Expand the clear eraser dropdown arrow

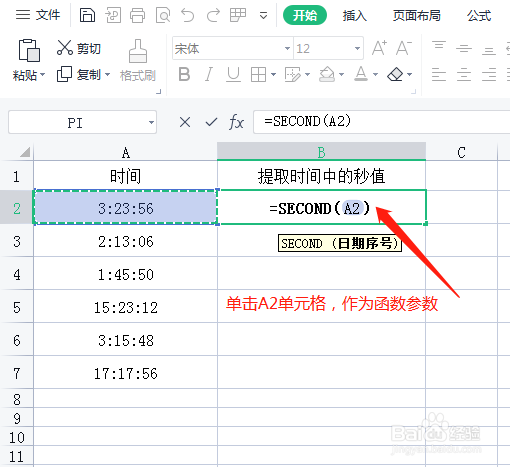[x=410, y=74]
